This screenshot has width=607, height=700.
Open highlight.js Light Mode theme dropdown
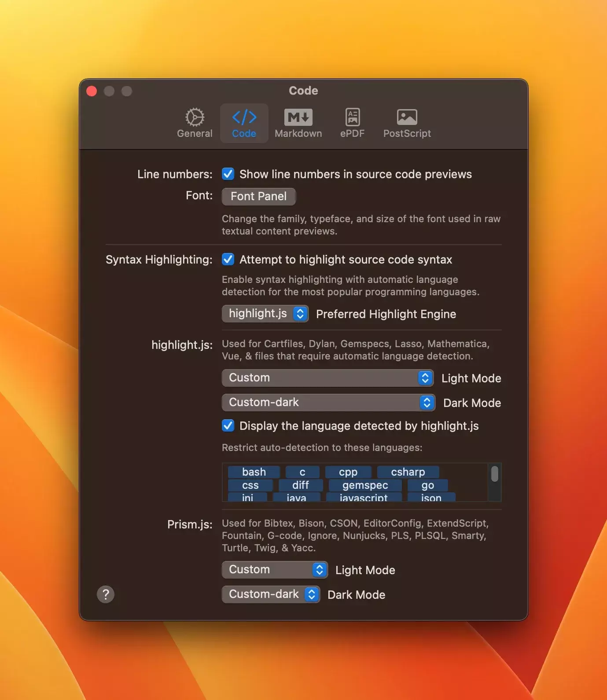[x=327, y=378]
